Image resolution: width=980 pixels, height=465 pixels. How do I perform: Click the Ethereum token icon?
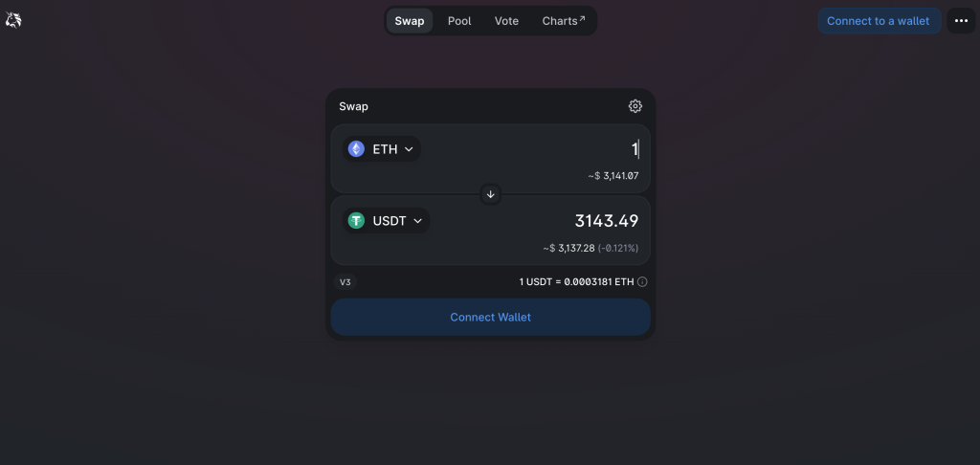coord(356,148)
